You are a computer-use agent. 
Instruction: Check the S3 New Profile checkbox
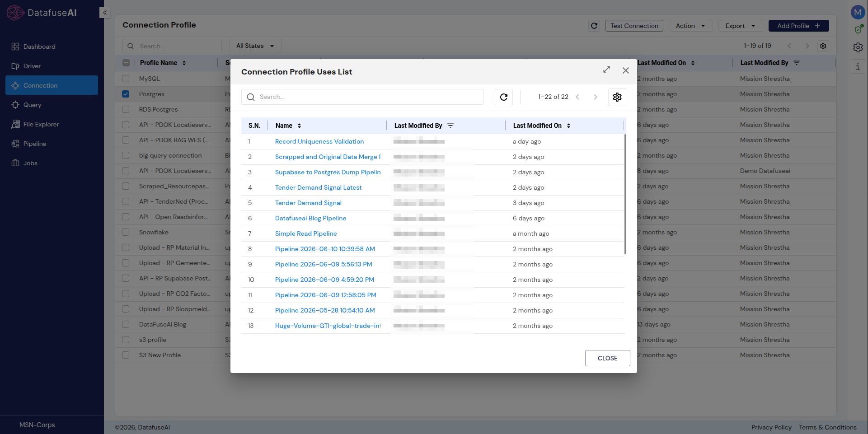126,355
